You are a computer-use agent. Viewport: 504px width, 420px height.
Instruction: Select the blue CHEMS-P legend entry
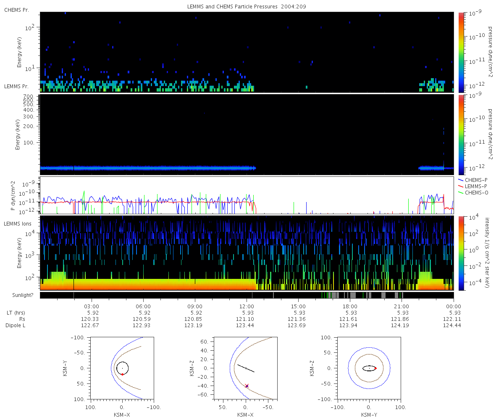click(474, 180)
